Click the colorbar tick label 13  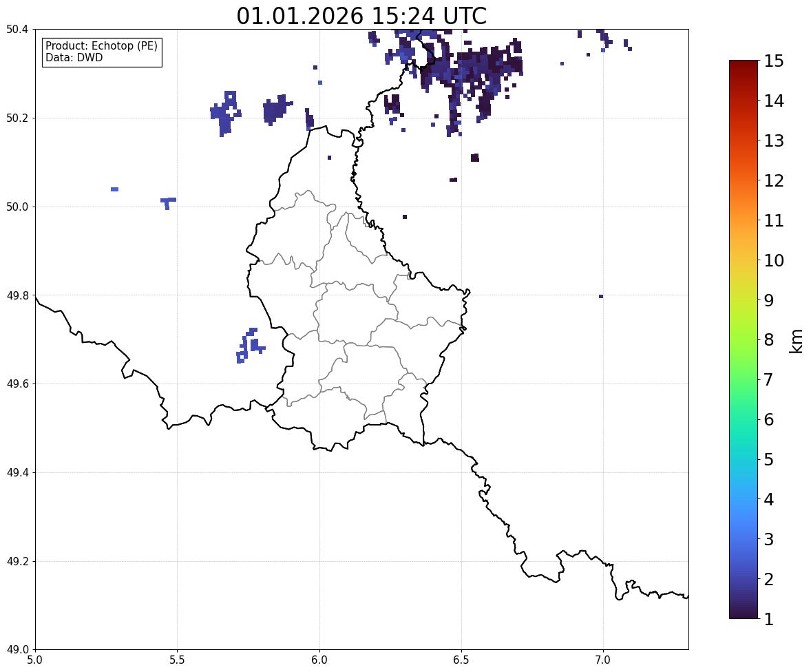[x=774, y=140]
